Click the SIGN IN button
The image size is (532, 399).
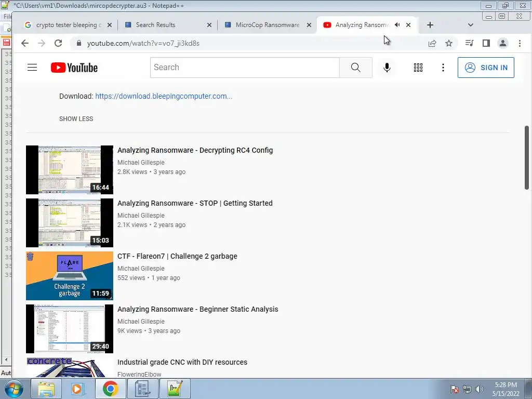click(x=486, y=68)
